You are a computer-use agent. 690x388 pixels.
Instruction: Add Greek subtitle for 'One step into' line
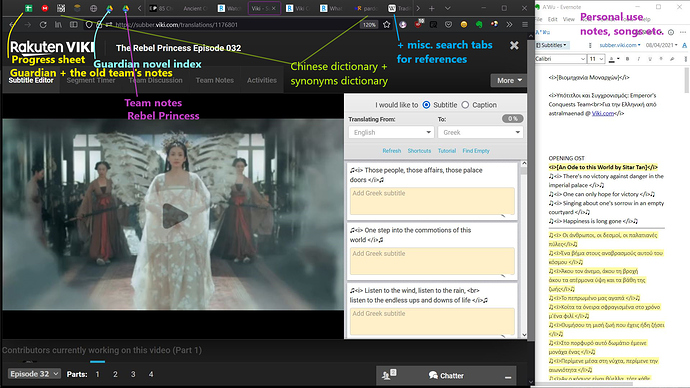pos(433,261)
